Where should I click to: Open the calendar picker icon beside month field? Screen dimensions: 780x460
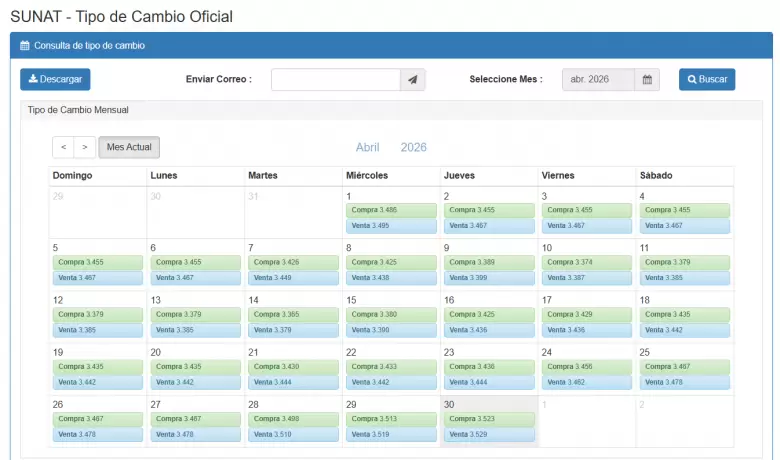coord(647,80)
